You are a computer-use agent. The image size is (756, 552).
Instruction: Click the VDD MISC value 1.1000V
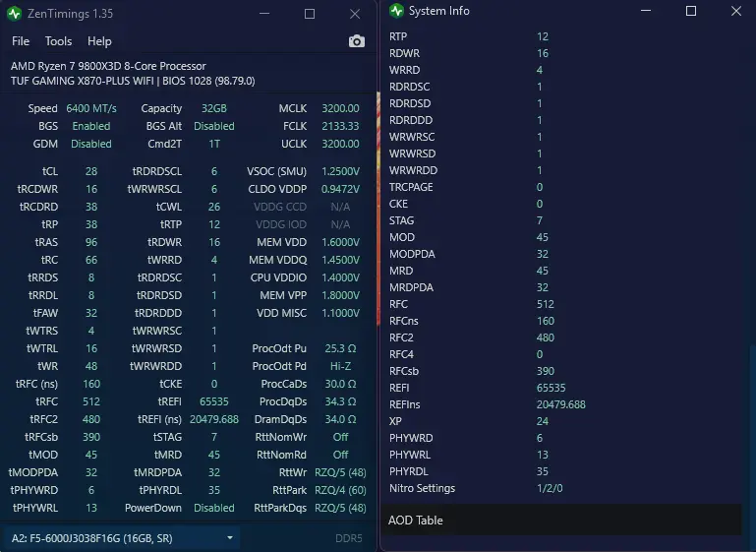click(x=340, y=313)
